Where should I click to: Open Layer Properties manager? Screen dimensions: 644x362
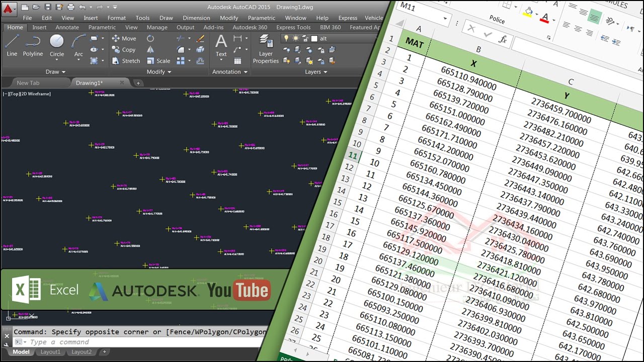266,50
